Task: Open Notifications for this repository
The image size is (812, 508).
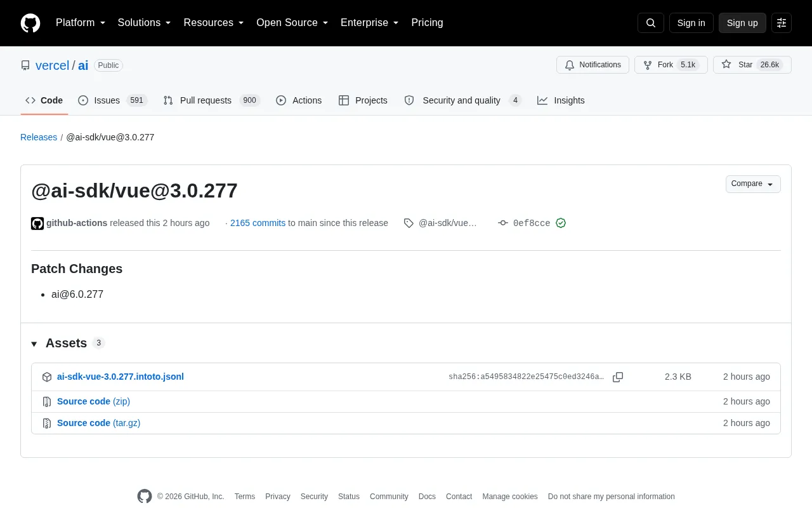Action: tap(593, 65)
